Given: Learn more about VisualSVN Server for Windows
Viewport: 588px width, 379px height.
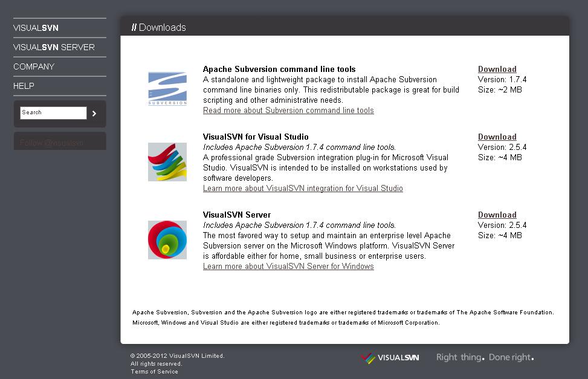Looking at the screenshot, I should click(x=288, y=267).
